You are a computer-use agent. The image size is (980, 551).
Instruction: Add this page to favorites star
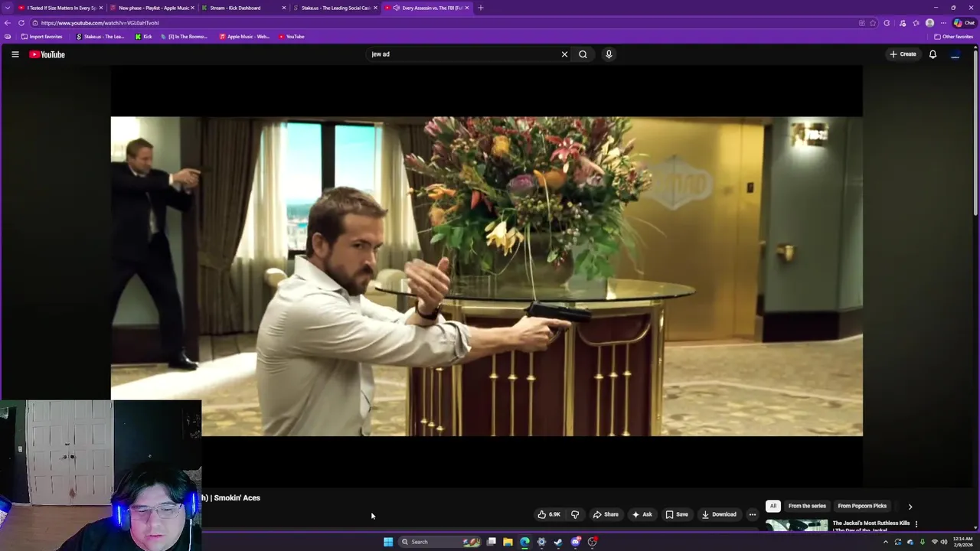pyautogui.click(x=872, y=23)
